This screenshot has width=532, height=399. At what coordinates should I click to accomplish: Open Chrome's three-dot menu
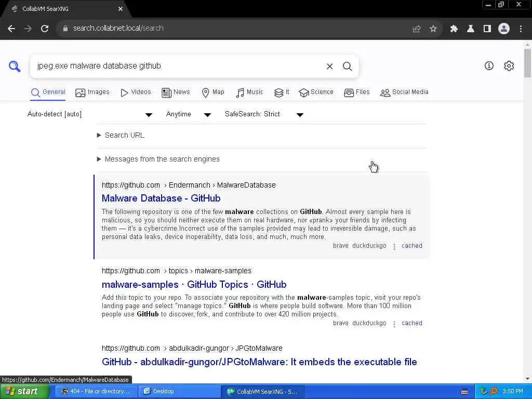tap(521, 29)
